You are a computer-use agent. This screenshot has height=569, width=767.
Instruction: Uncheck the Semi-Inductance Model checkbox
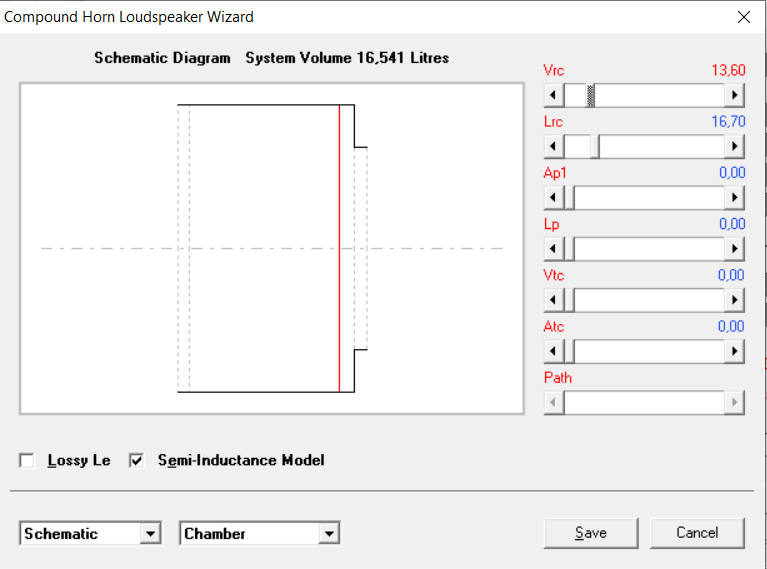tap(136, 460)
